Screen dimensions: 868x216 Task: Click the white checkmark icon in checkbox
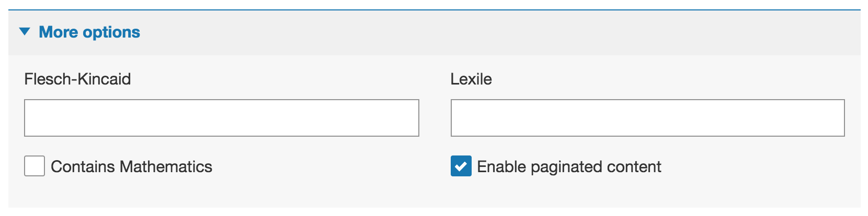[x=461, y=167]
